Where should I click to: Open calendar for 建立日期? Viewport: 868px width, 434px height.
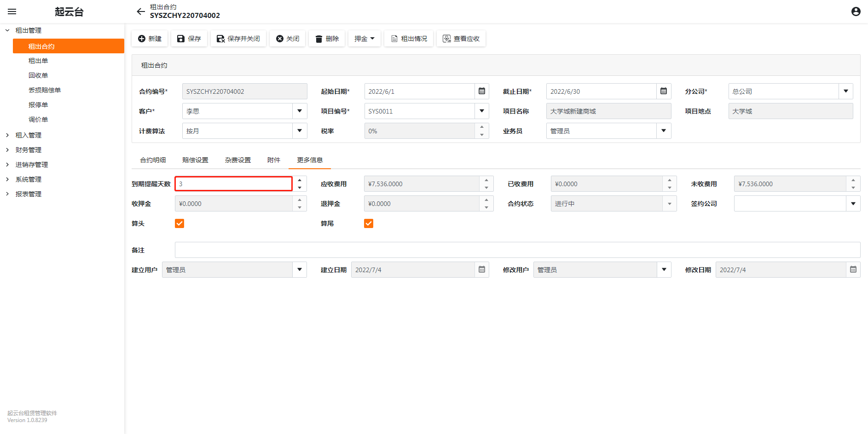pos(482,269)
